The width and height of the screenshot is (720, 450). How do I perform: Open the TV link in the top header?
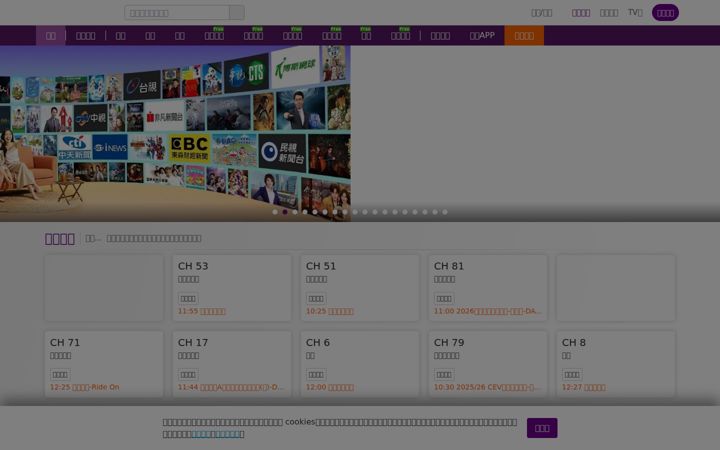635,12
